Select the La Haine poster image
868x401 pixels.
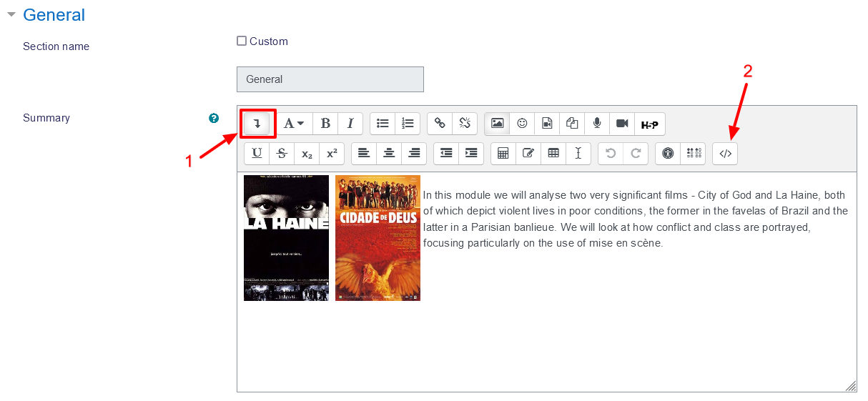286,237
